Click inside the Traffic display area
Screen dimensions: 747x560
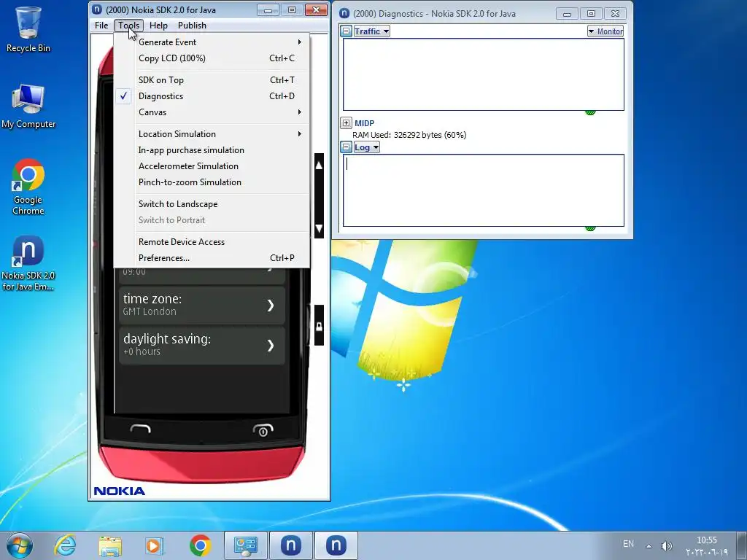click(x=484, y=74)
